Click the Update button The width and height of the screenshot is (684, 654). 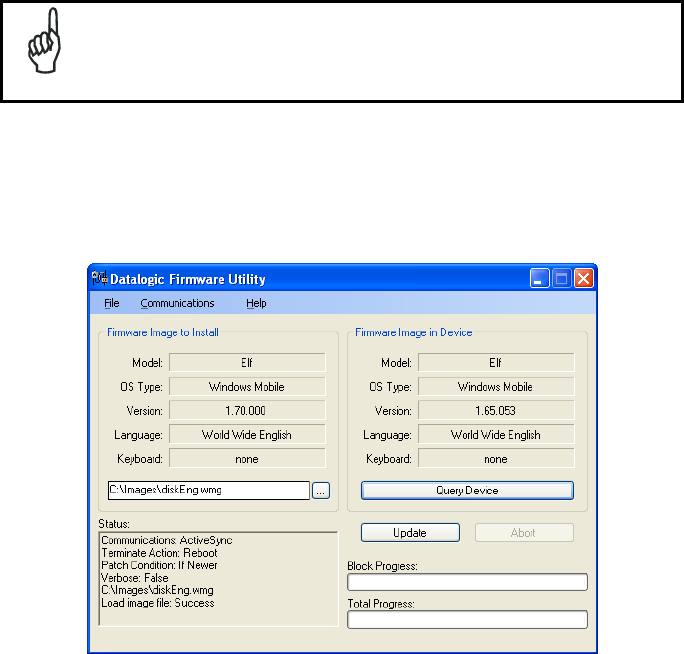point(410,533)
